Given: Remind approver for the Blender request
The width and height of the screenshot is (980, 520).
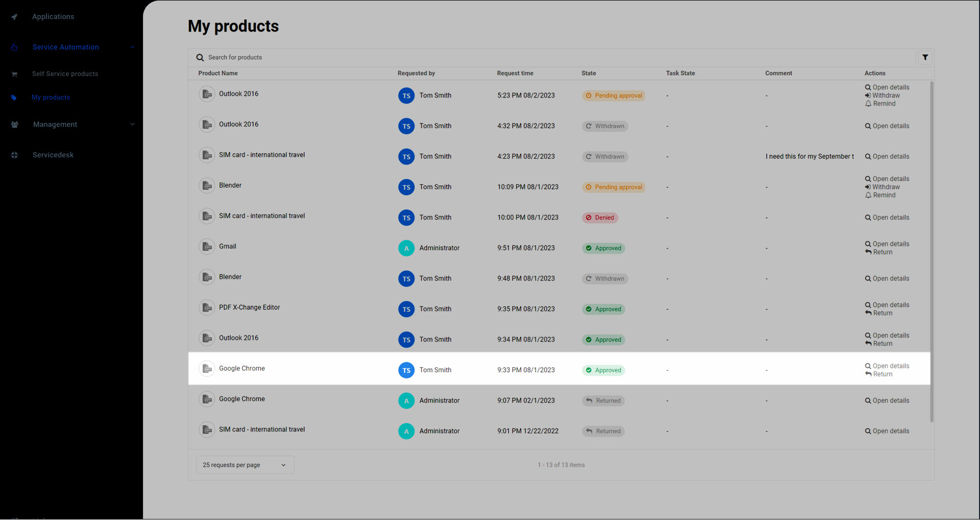Looking at the screenshot, I should 880,195.
